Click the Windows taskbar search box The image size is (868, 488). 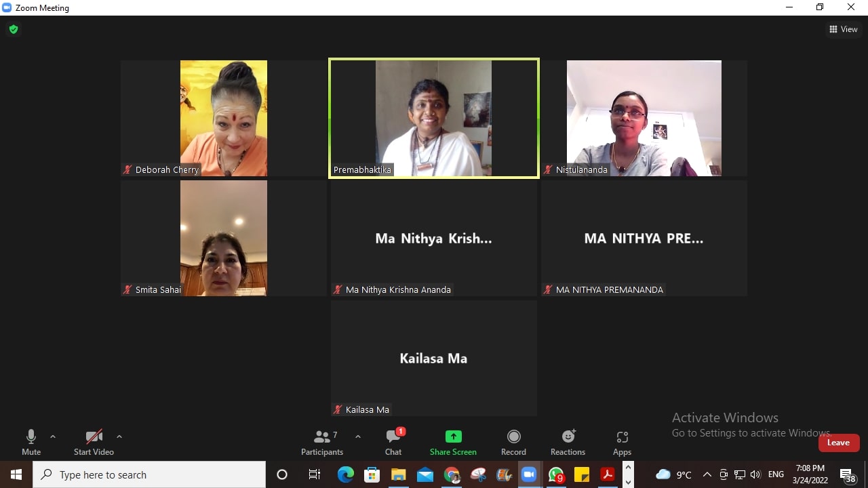click(149, 474)
